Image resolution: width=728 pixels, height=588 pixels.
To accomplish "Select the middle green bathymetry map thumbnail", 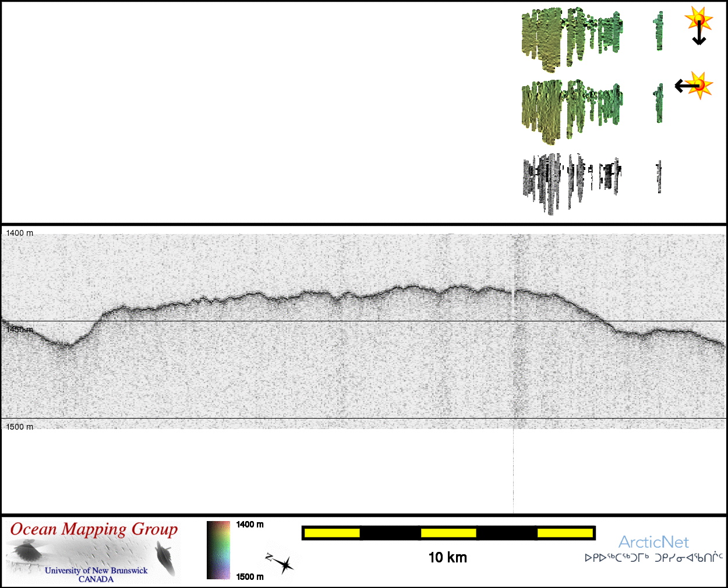I will 571,109.
